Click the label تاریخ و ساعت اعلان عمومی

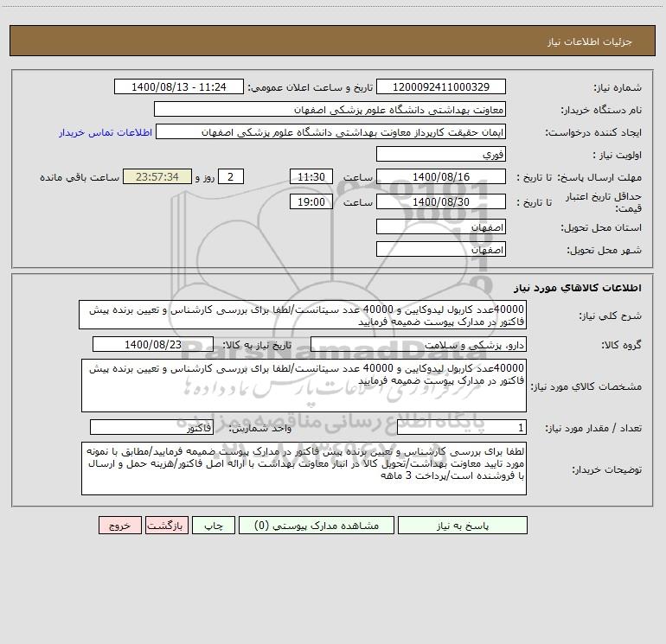tap(311, 87)
